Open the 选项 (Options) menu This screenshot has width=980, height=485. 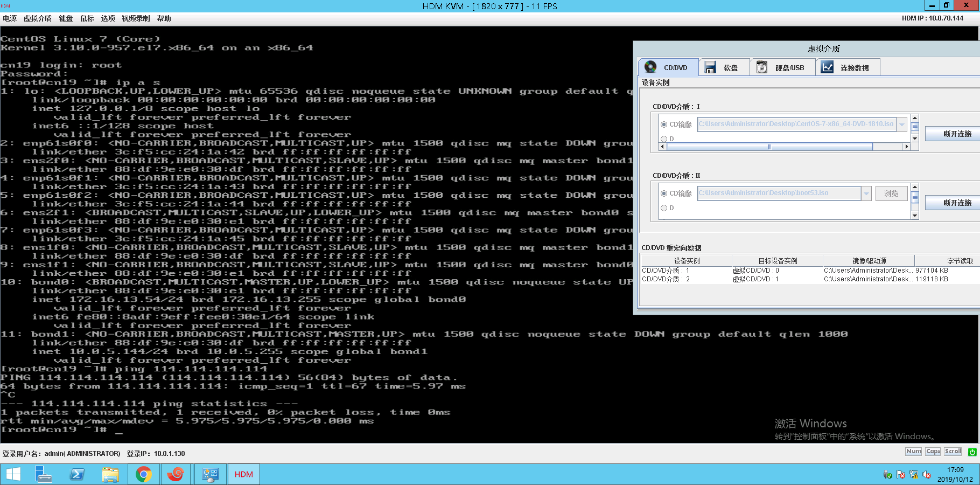[108, 18]
